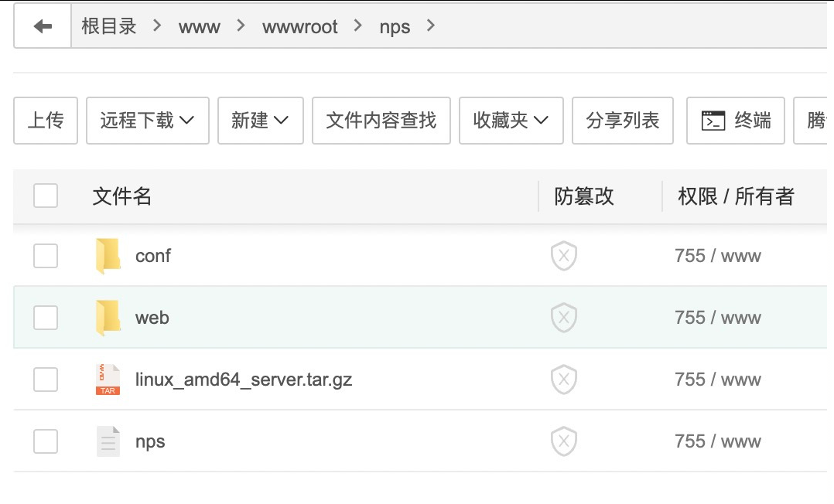834x504 pixels.
Task: Click chevron after nps breadcrumb
Action: coord(431,26)
